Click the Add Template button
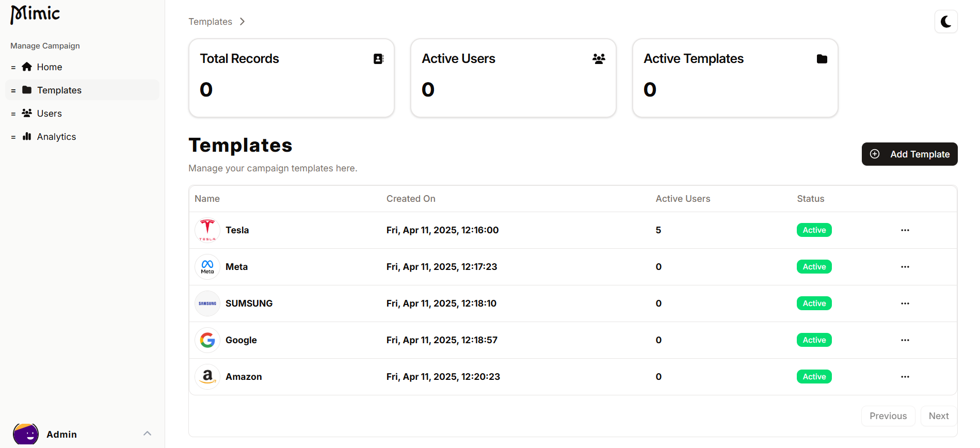The height and width of the screenshot is (448, 980). tap(909, 154)
